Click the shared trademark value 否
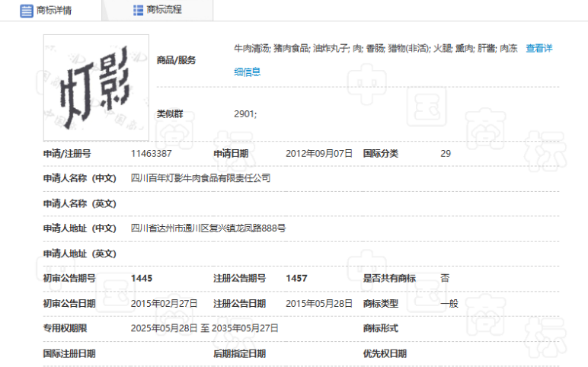 coord(445,278)
